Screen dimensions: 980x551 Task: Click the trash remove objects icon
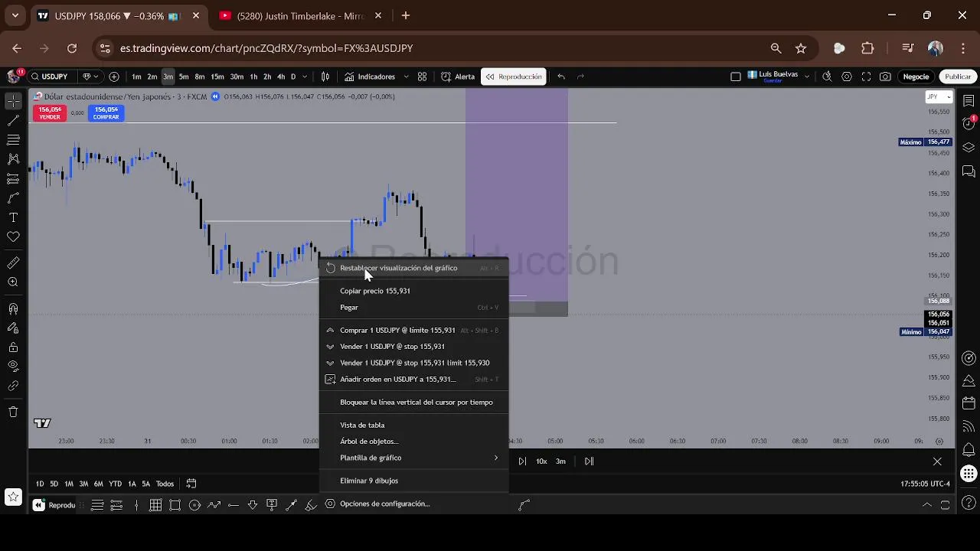(x=13, y=412)
